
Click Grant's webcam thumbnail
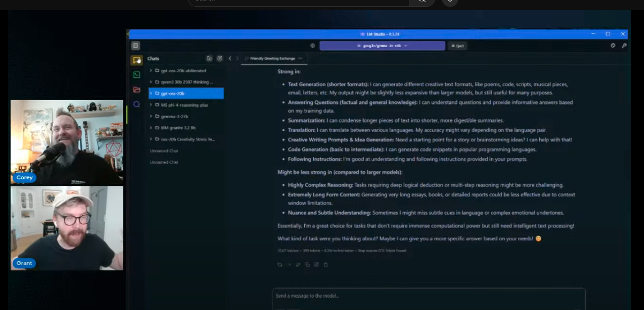point(67,228)
